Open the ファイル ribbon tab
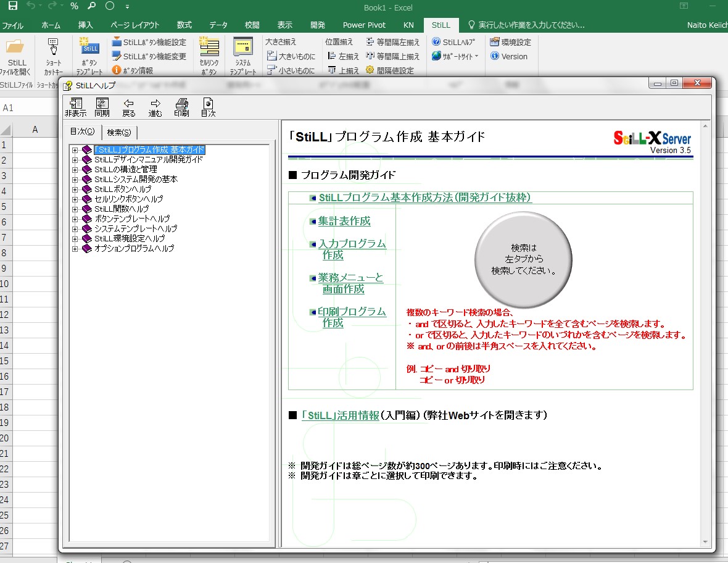This screenshot has width=728, height=563. 12,25
